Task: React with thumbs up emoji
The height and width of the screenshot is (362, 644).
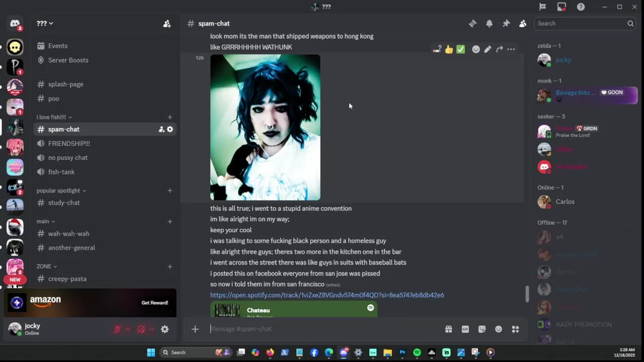Action: [x=449, y=49]
